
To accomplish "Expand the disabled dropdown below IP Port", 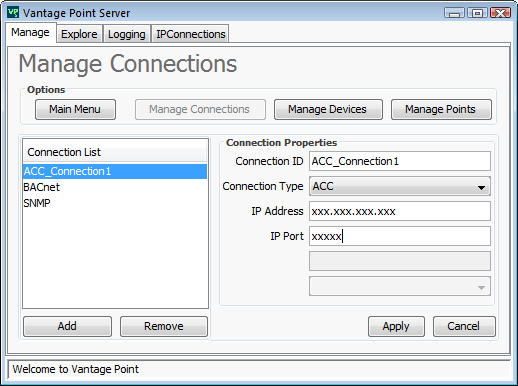I will click(x=400, y=286).
